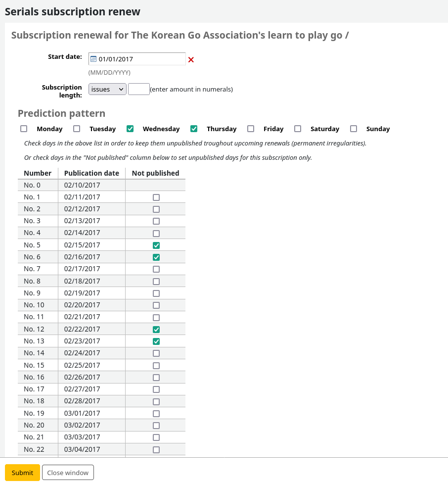Select the Saturday checkbox
This screenshot has width=448, height=482.
pyautogui.click(x=298, y=129)
